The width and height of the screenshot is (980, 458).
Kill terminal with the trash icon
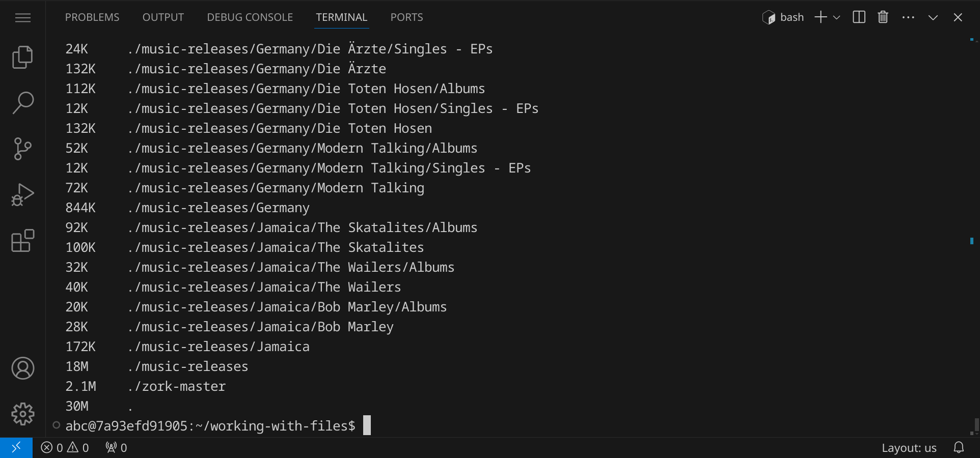883,17
